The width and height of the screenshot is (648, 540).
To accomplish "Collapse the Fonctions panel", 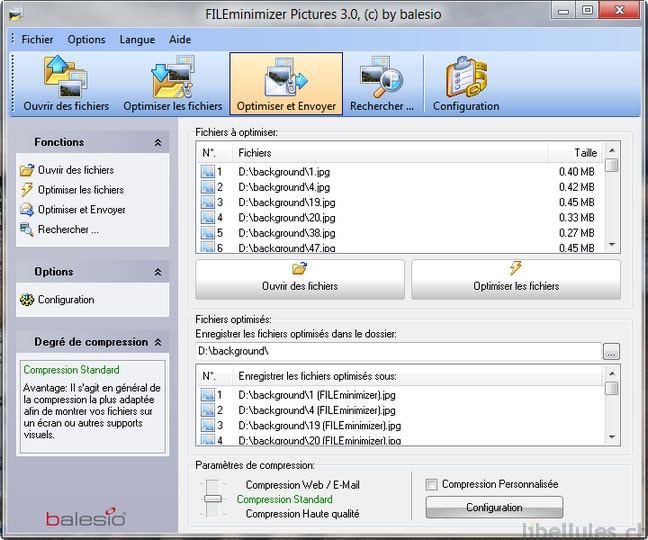I will click(x=158, y=143).
